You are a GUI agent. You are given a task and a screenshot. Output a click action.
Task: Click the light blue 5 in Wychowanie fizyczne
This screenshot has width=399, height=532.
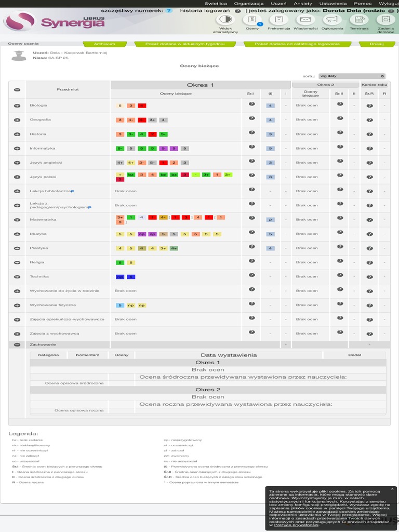tap(120, 305)
